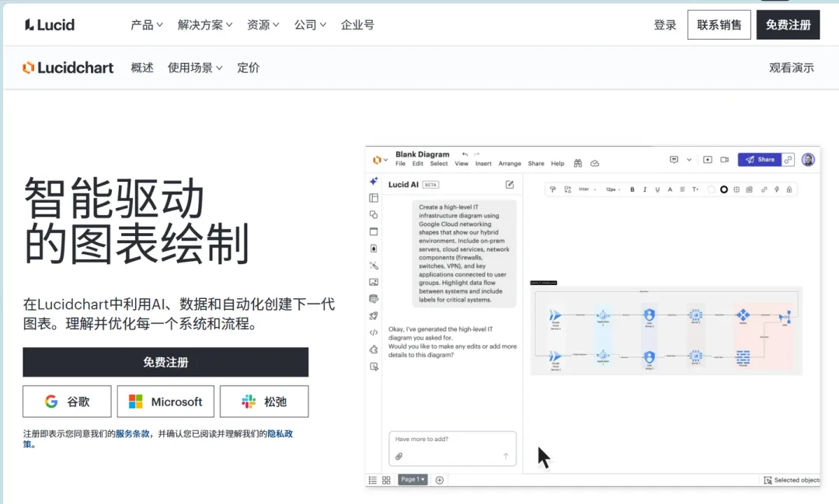This screenshot has width=839, height=504.
Task: Click the lightning bolt action icon
Action: [776, 189]
